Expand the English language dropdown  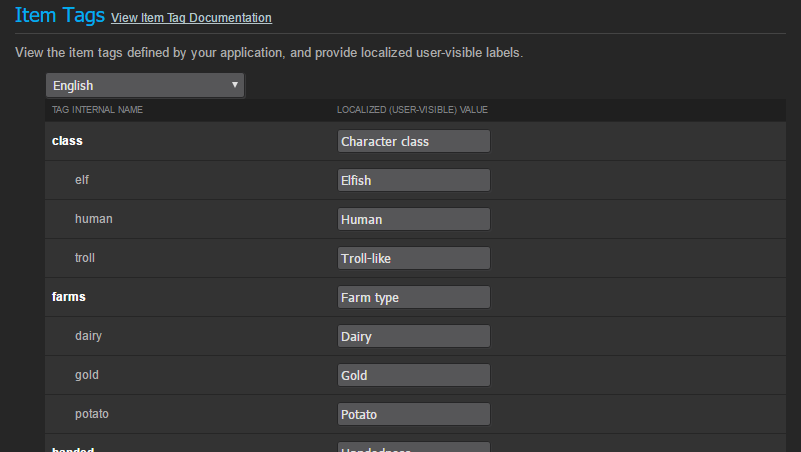coord(145,86)
